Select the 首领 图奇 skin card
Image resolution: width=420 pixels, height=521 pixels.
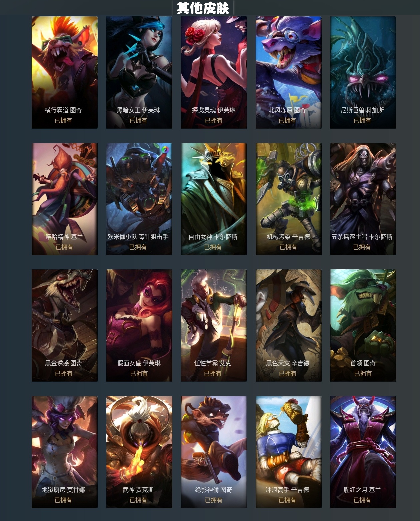coord(363,325)
